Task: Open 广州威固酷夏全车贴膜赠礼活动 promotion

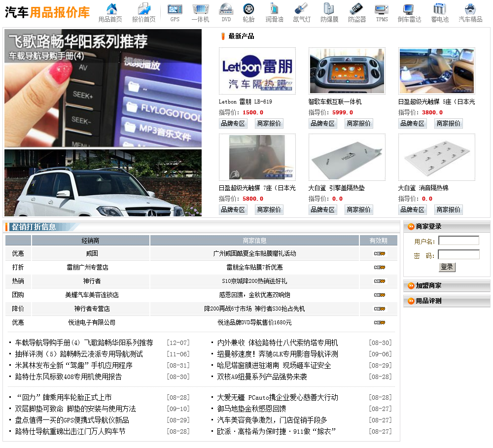Action: (255, 254)
